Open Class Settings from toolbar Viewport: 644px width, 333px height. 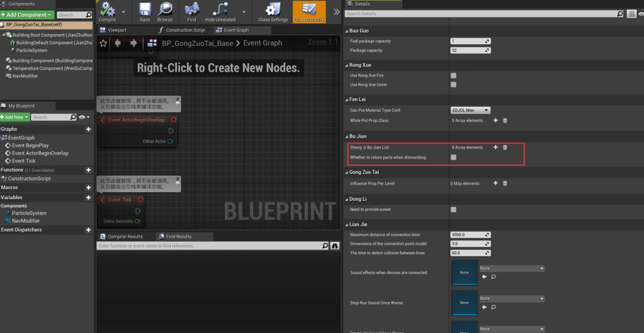[x=273, y=10]
